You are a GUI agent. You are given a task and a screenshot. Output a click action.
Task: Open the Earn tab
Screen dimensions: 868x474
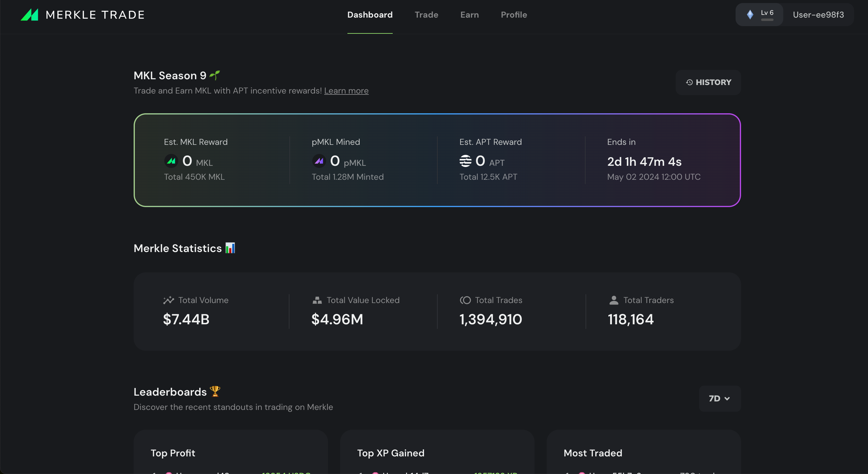pyautogui.click(x=469, y=15)
